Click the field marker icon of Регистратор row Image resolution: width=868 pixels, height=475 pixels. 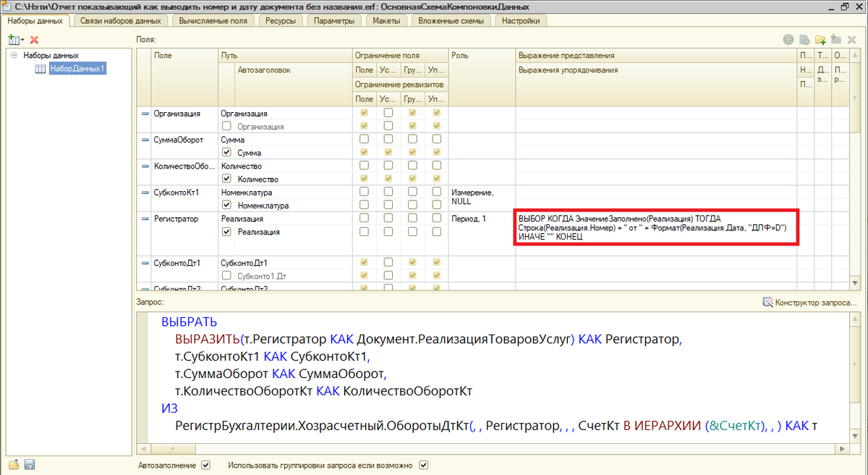click(x=144, y=219)
